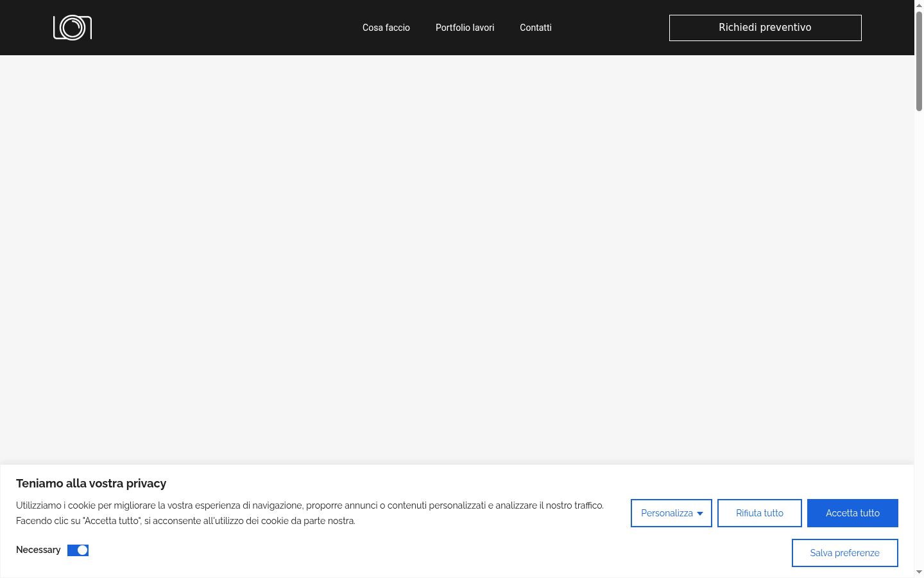The height and width of the screenshot is (578, 924).
Task: Click the page vertical scrollbar thumb
Action: pos(919,61)
